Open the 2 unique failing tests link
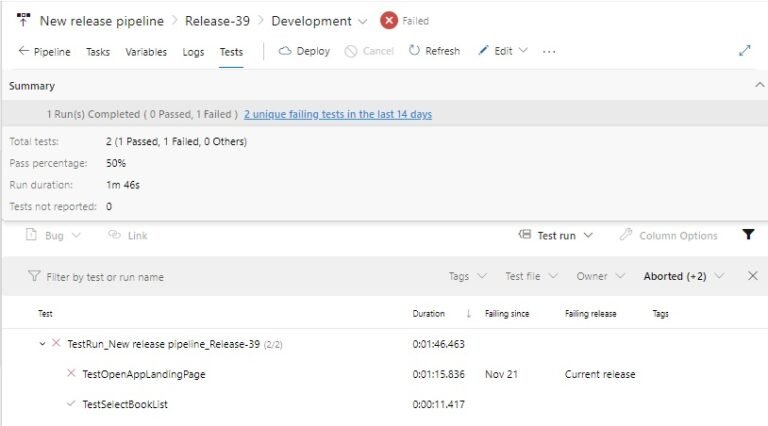The image size is (768, 426). tap(338, 114)
